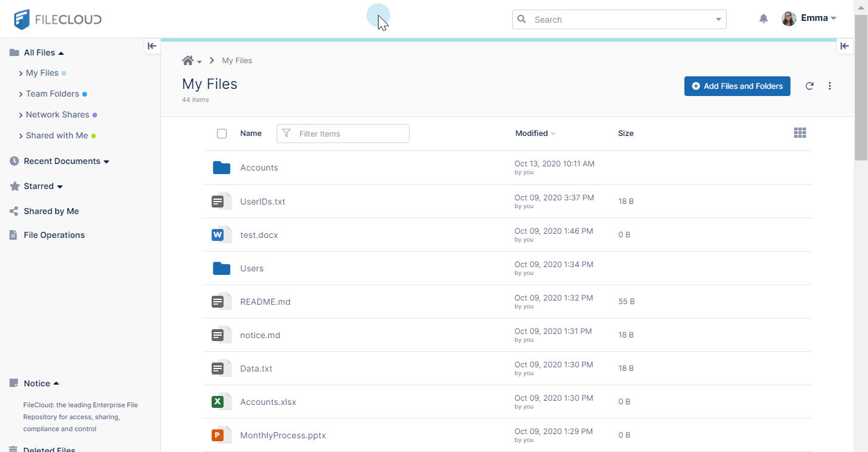Click the notice.md file icon
The image size is (868, 452).
click(221, 335)
